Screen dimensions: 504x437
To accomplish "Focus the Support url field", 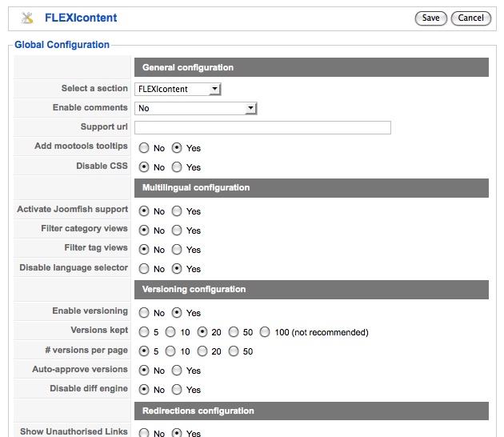I will [262, 128].
